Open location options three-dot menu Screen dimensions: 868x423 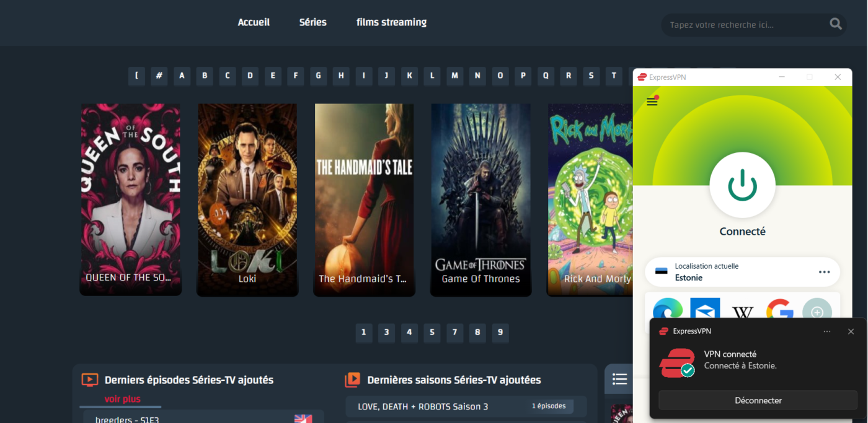click(x=824, y=272)
